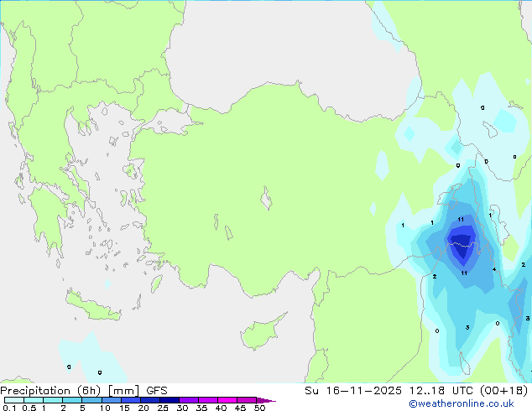
Task: Open the weatheronline.co.uk credit link
Action: pyautogui.click(x=462, y=403)
